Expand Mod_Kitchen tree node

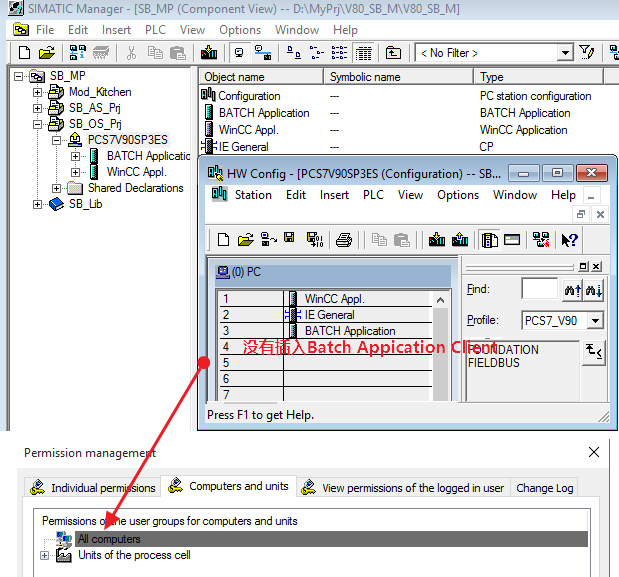tap(38, 92)
